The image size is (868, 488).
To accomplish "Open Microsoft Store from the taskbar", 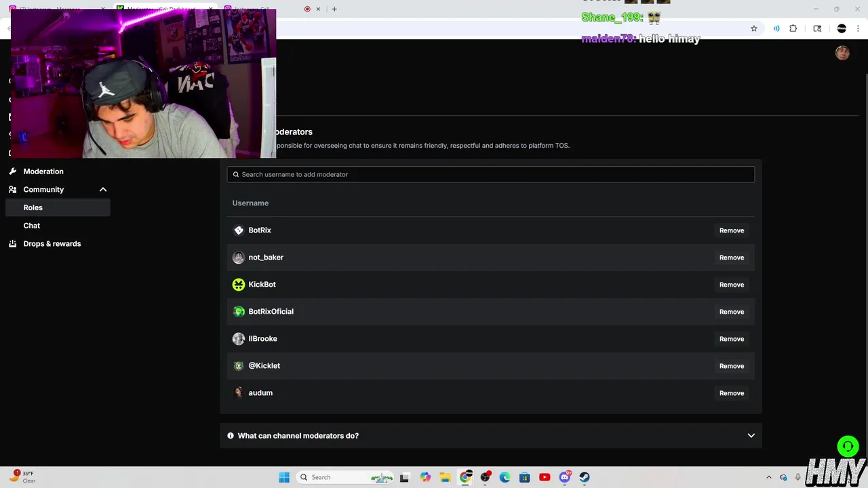I will 524,477.
